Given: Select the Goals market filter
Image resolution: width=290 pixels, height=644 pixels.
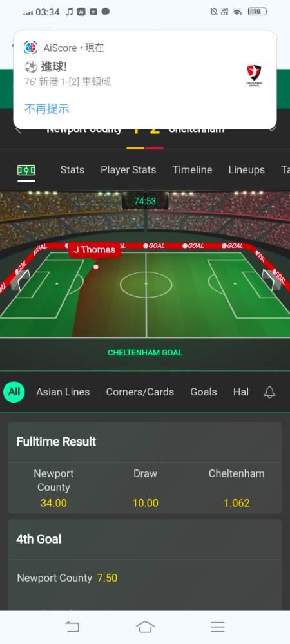Looking at the screenshot, I should click(204, 392).
